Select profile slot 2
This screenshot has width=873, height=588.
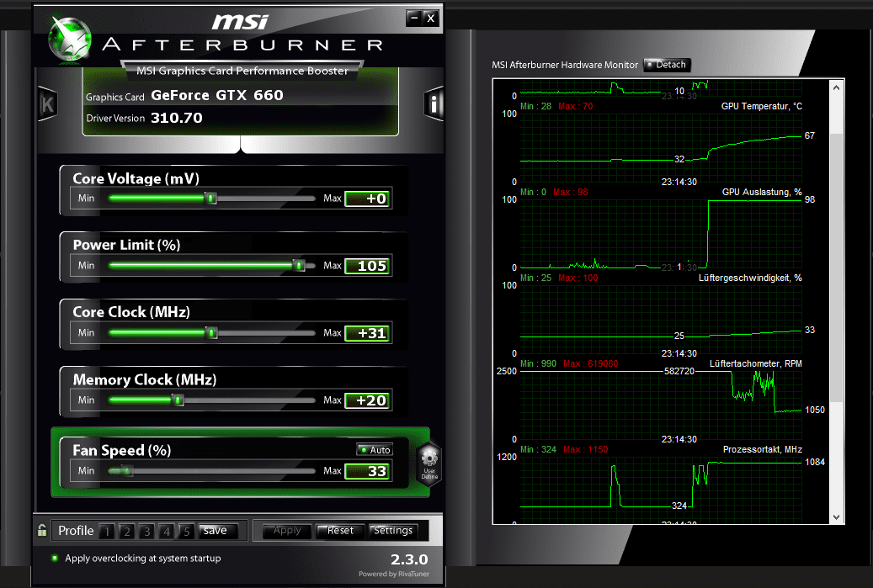coord(127,532)
